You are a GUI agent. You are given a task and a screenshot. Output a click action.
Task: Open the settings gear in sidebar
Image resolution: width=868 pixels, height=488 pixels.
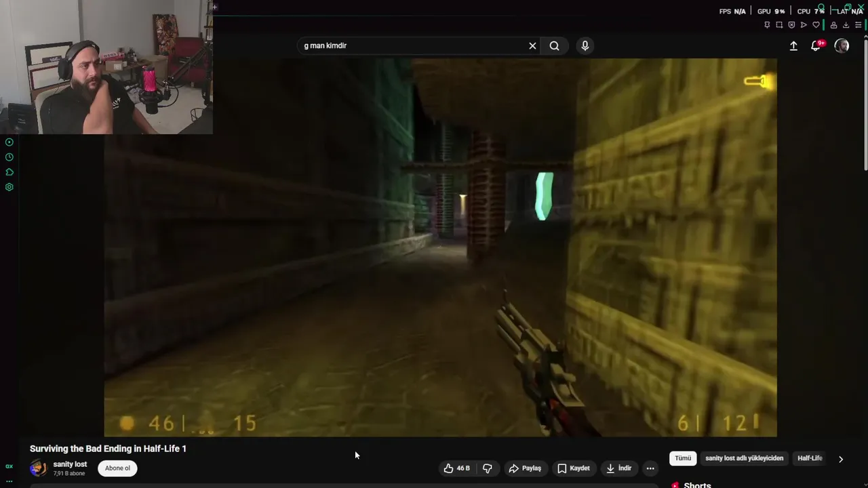click(9, 187)
